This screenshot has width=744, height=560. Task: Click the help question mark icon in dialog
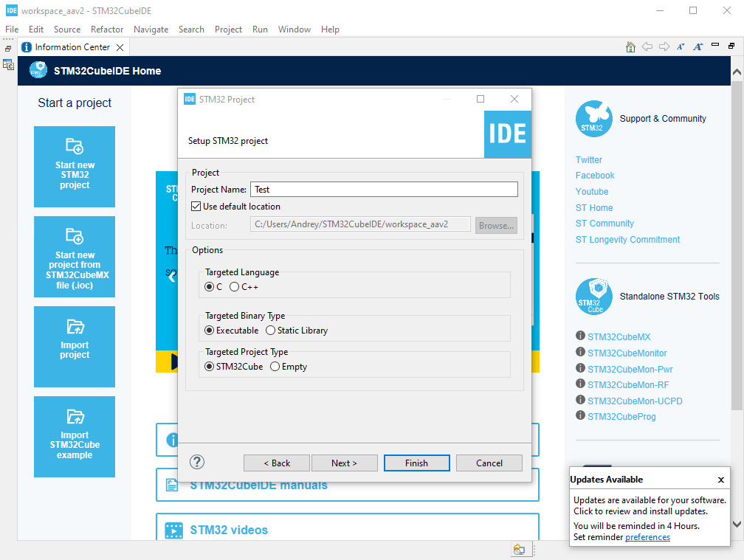click(x=197, y=462)
